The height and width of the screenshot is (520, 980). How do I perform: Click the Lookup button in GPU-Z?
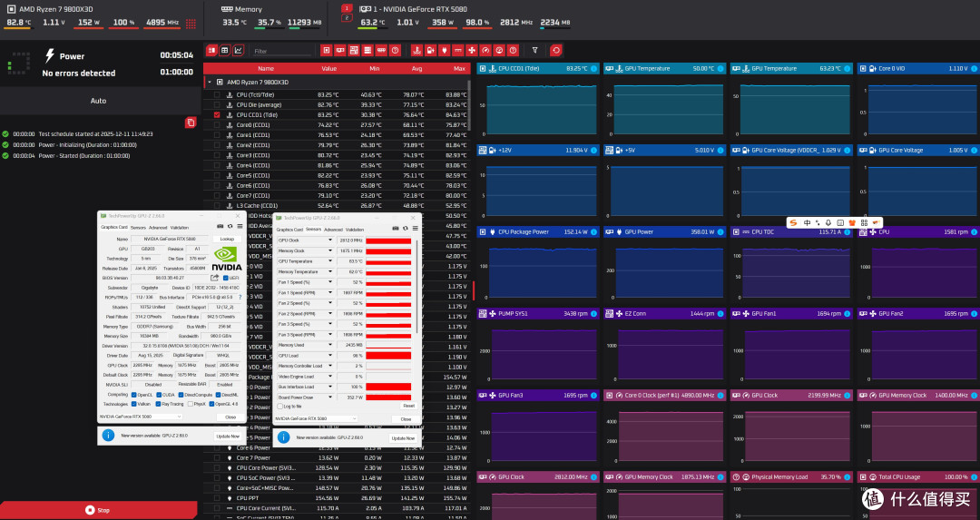[227, 239]
